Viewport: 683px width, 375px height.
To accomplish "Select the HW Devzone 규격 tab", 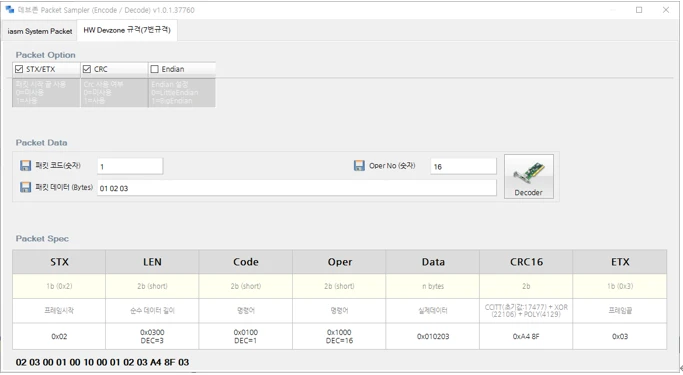I will [127, 30].
